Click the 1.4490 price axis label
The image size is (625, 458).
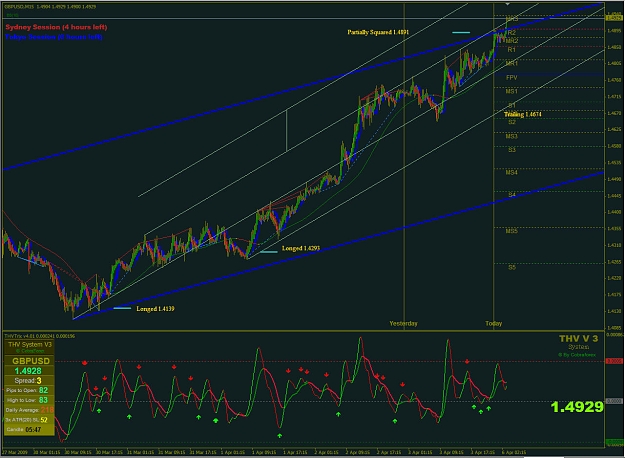[614, 179]
